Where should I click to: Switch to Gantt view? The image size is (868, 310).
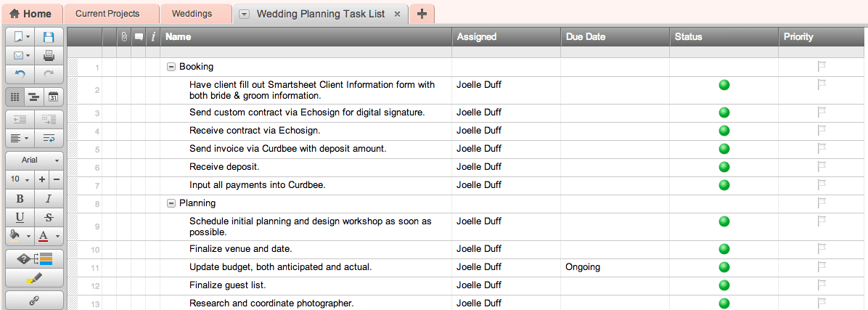[34, 97]
